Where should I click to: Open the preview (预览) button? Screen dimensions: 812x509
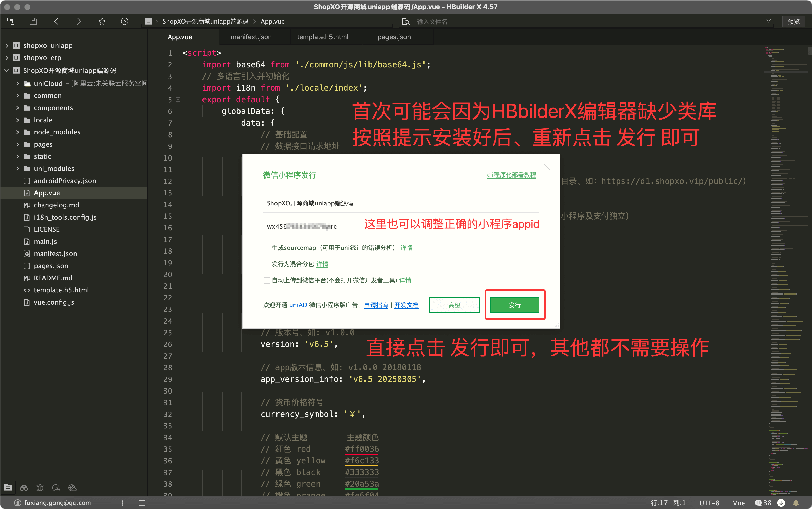tap(793, 22)
